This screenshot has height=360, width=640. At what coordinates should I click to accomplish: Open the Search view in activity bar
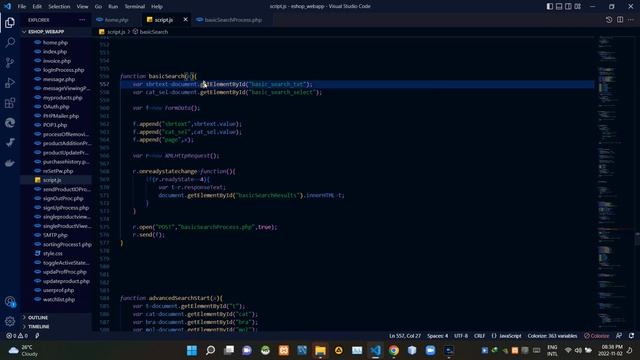coord(10,42)
